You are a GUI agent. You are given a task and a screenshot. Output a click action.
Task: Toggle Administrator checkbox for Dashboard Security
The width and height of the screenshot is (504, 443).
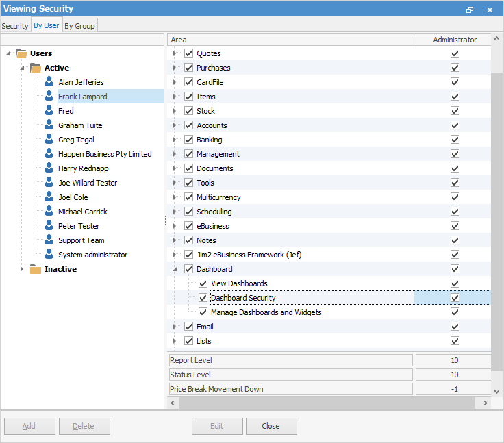pyautogui.click(x=455, y=298)
